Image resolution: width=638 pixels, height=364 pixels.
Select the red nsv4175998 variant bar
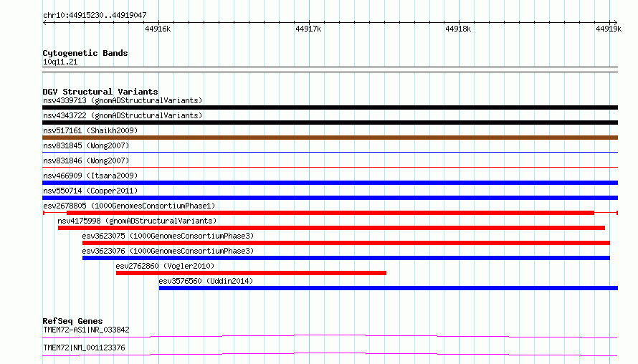point(331,228)
